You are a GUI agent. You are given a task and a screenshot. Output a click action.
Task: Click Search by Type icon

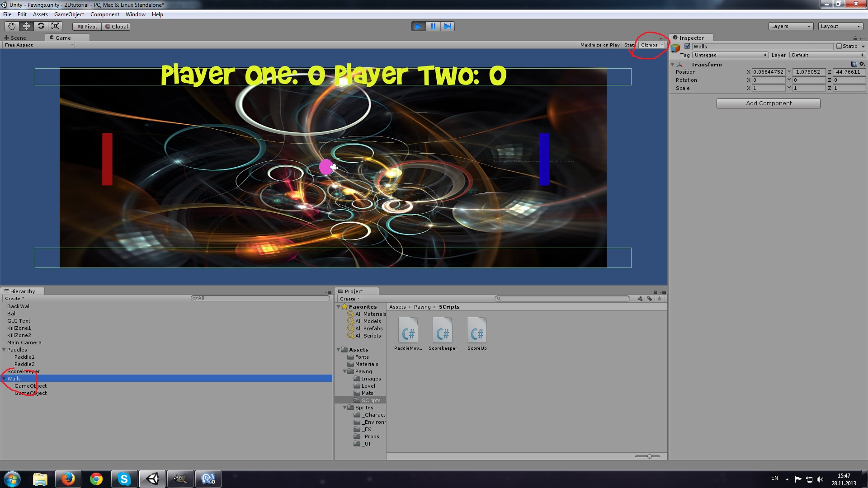[x=640, y=299]
